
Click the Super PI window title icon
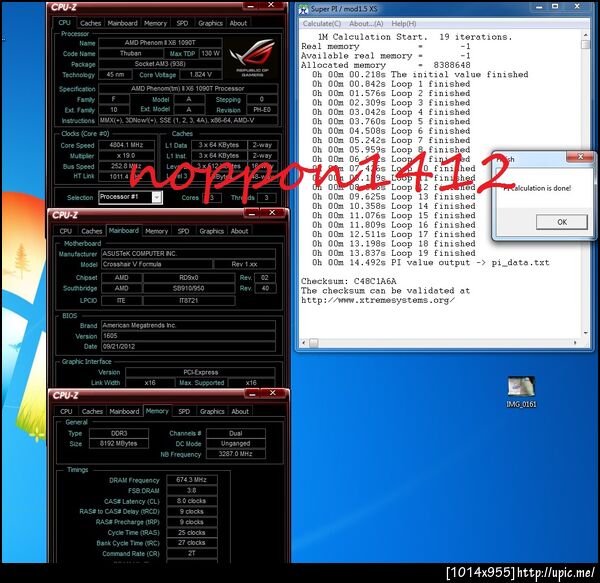click(304, 9)
